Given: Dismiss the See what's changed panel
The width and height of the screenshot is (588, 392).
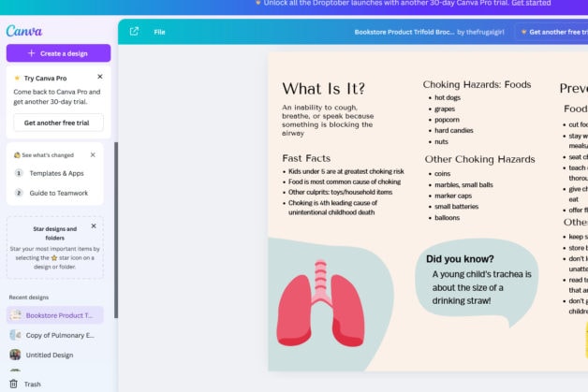Looking at the screenshot, I should coord(93,154).
